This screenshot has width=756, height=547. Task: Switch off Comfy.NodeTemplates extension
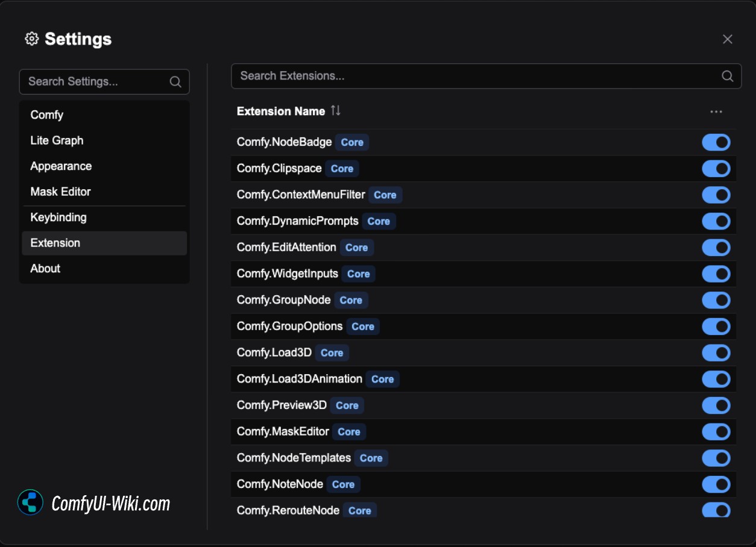(716, 458)
